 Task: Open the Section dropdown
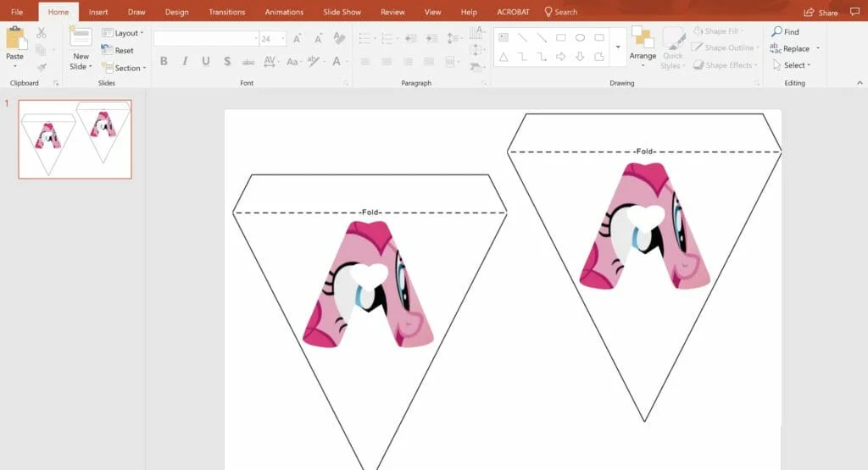(124, 68)
